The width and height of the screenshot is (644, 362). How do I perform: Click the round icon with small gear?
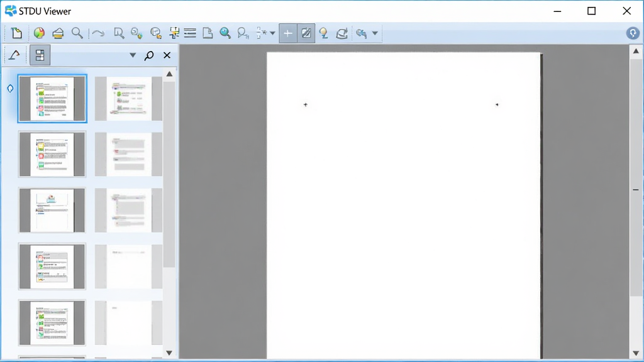(136, 33)
